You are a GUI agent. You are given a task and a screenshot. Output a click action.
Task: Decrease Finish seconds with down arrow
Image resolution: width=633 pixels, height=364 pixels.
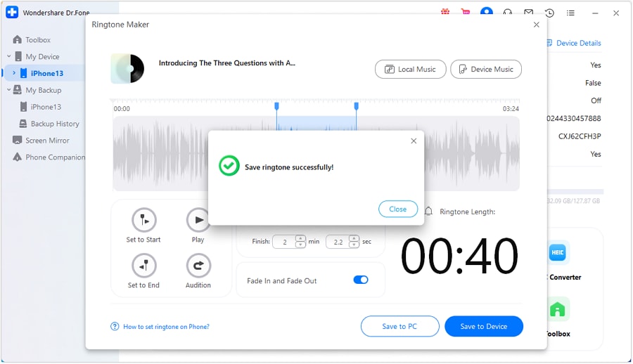coord(354,245)
